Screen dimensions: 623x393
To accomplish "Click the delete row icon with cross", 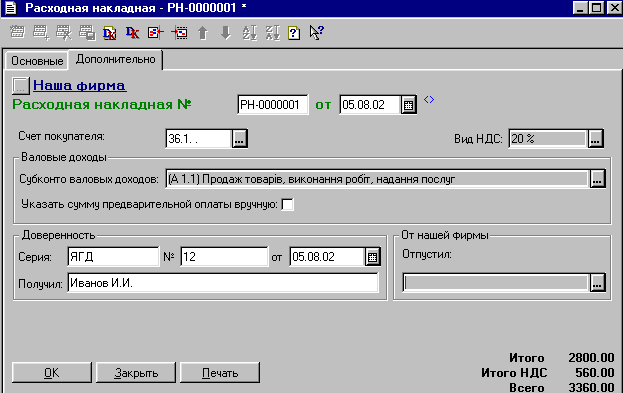I will coord(64,33).
